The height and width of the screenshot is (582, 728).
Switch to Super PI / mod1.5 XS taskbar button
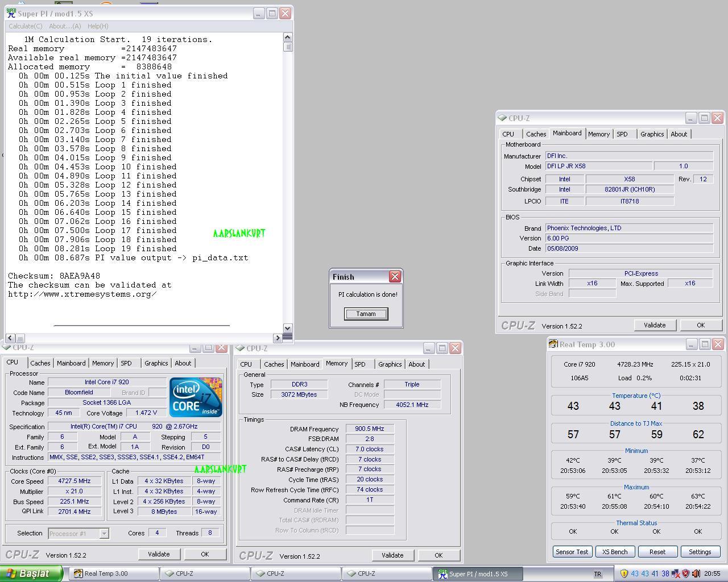pyautogui.click(x=478, y=574)
